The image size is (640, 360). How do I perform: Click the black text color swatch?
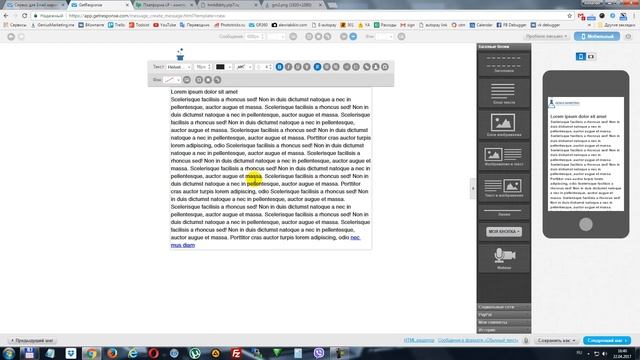pyautogui.click(x=220, y=67)
